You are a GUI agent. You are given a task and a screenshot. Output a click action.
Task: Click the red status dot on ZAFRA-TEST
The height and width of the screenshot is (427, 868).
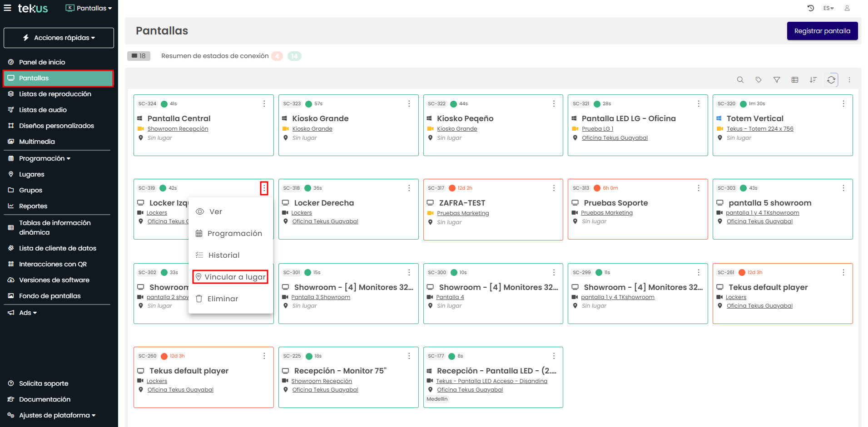(452, 188)
